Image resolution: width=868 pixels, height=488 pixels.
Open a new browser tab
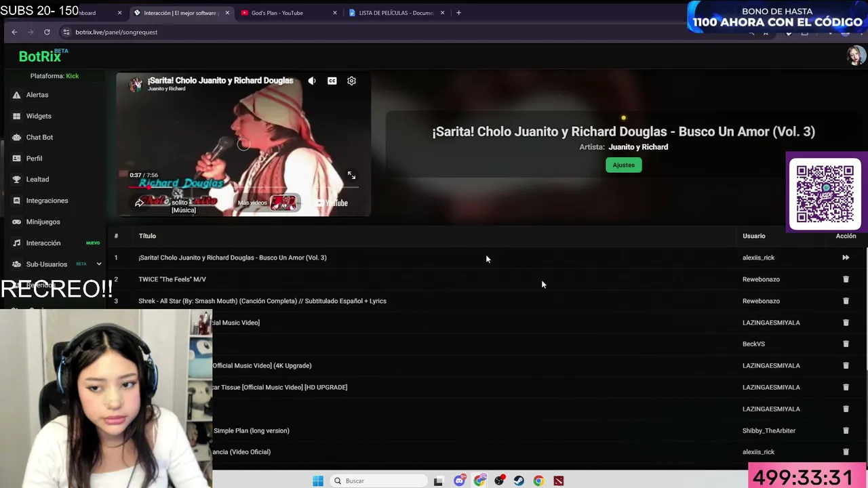point(458,13)
